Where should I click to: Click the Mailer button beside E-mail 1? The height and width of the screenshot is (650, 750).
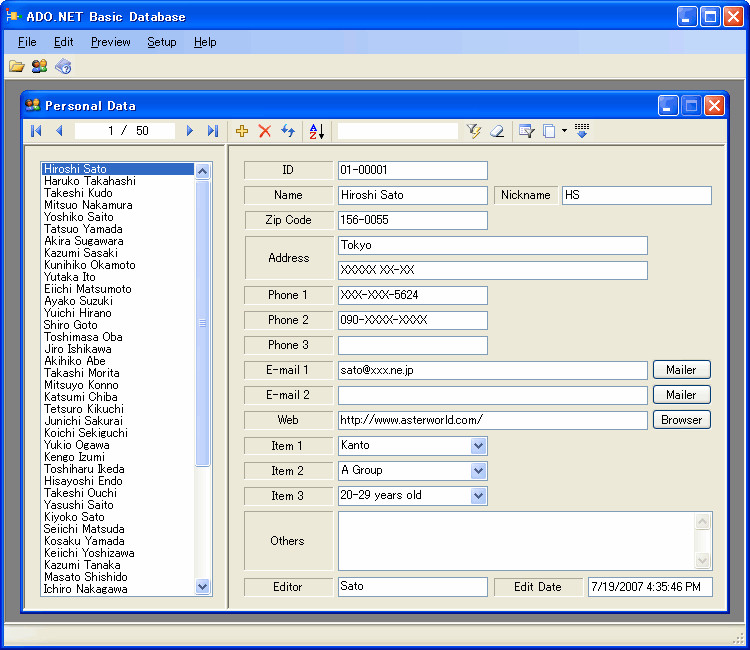[x=681, y=370]
